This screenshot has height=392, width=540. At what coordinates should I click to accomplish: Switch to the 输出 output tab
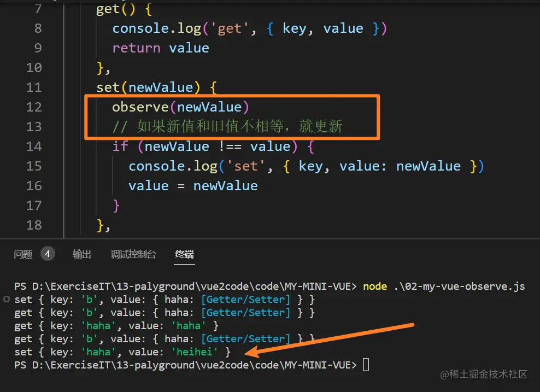[x=81, y=254]
